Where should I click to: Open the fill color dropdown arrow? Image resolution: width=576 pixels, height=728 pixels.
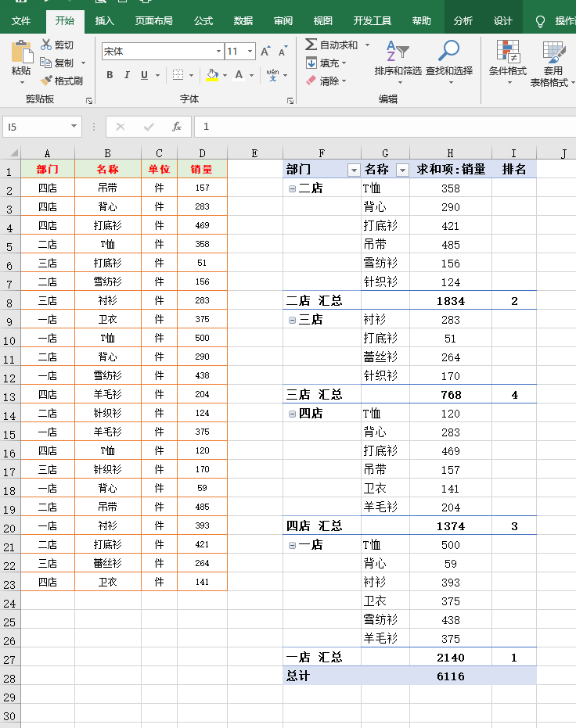point(225,75)
